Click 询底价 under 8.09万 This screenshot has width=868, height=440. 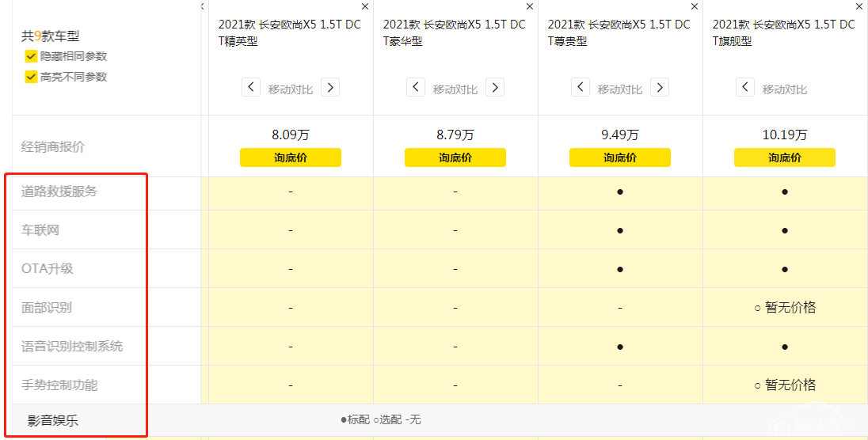(x=291, y=157)
